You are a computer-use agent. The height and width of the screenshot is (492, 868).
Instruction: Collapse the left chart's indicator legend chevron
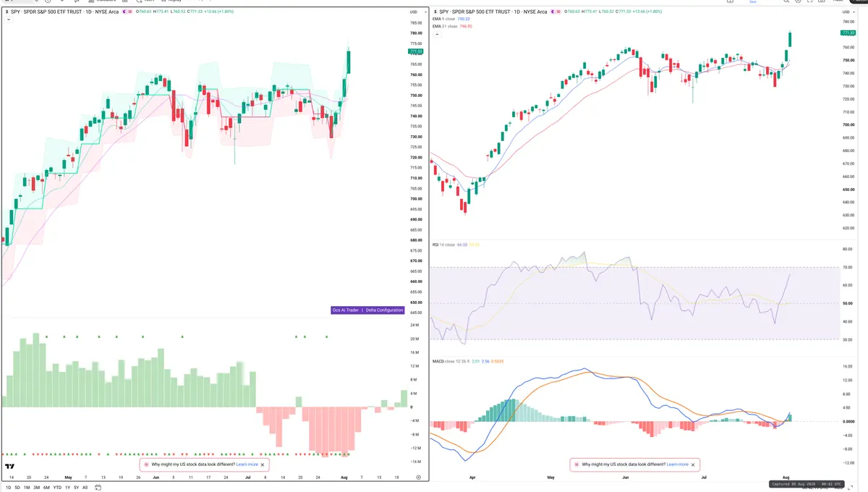pos(8,20)
